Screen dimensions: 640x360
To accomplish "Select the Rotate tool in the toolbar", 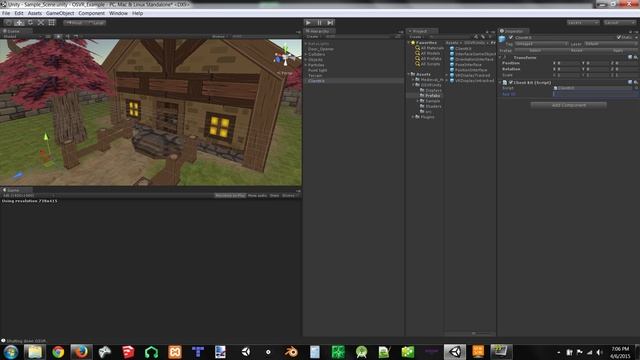I will (x=30, y=23).
